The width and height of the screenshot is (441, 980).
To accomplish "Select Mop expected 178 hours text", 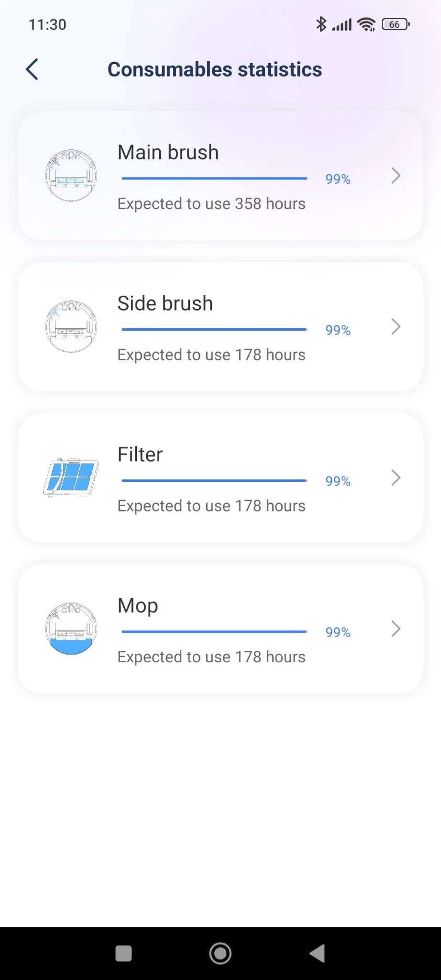I will click(x=211, y=657).
